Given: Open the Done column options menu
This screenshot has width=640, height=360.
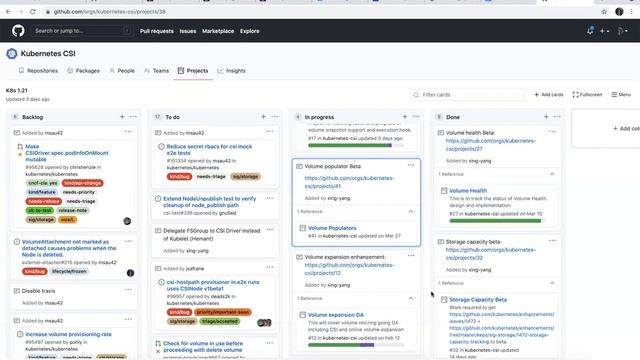Looking at the screenshot, I should click(557, 117).
